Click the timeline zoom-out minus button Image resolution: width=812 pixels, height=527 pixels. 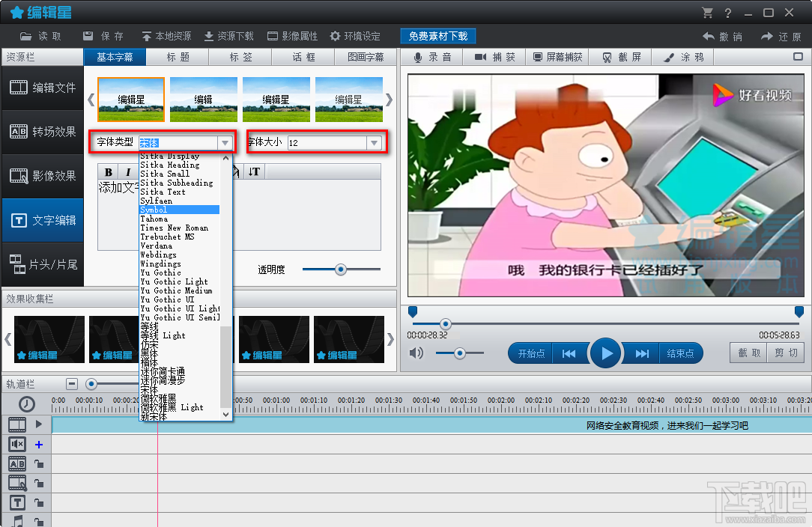[x=72, y=384]
